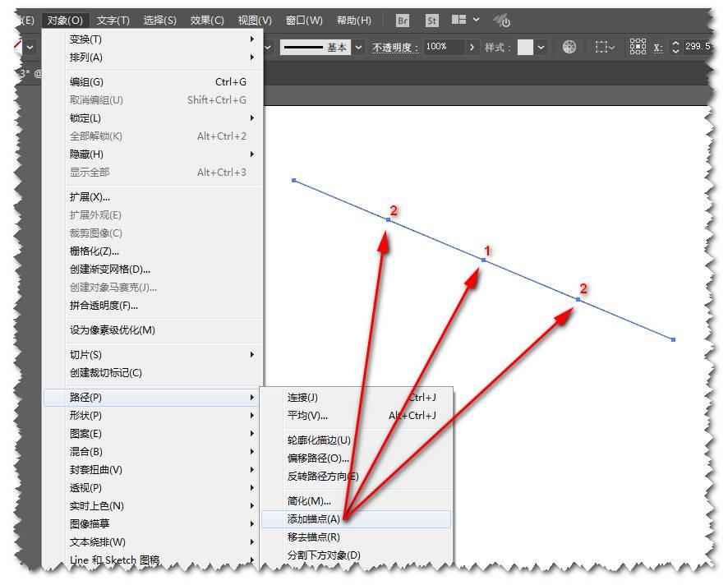The height and width of the screenshot is (585, 728).
Task: Choose 创建裁切标记(C) menu item
Action: tap(153, 373)
